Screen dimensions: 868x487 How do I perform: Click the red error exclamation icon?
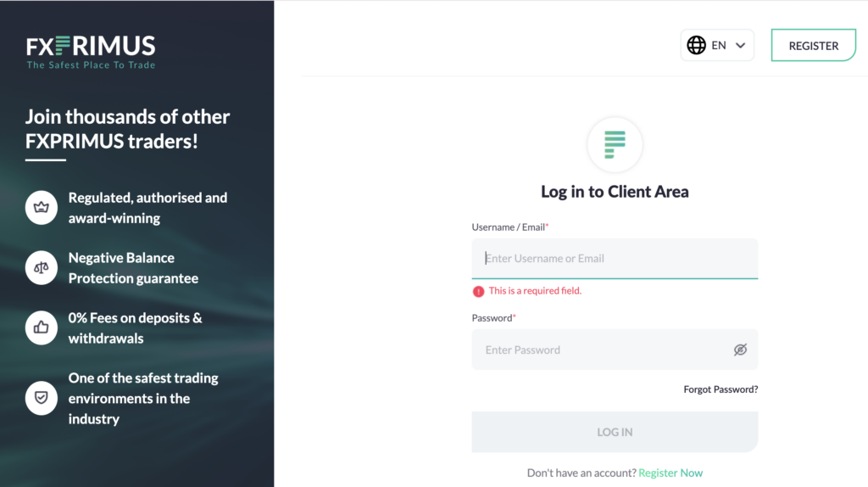pyautogui.click(x=479, y=291)
